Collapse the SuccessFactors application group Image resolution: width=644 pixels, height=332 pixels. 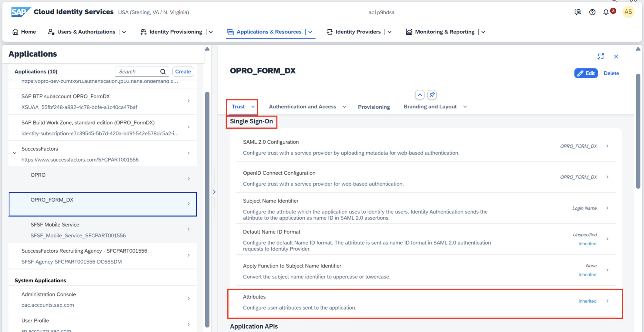pyautogui.click(x=15, y=153)
